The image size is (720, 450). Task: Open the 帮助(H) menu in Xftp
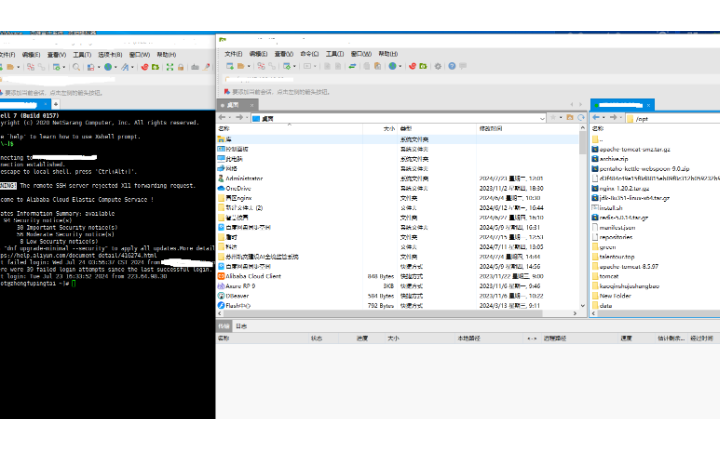pyautogui.click(x=388, y=54)
